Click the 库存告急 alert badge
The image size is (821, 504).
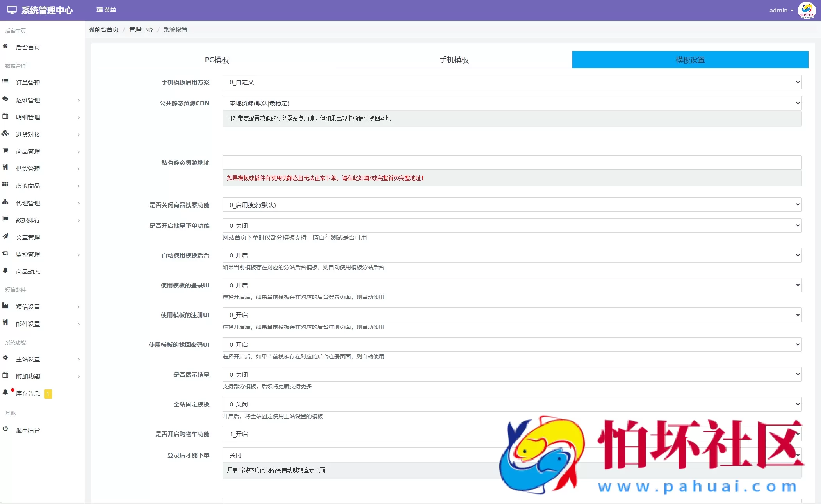pos(48,394)
